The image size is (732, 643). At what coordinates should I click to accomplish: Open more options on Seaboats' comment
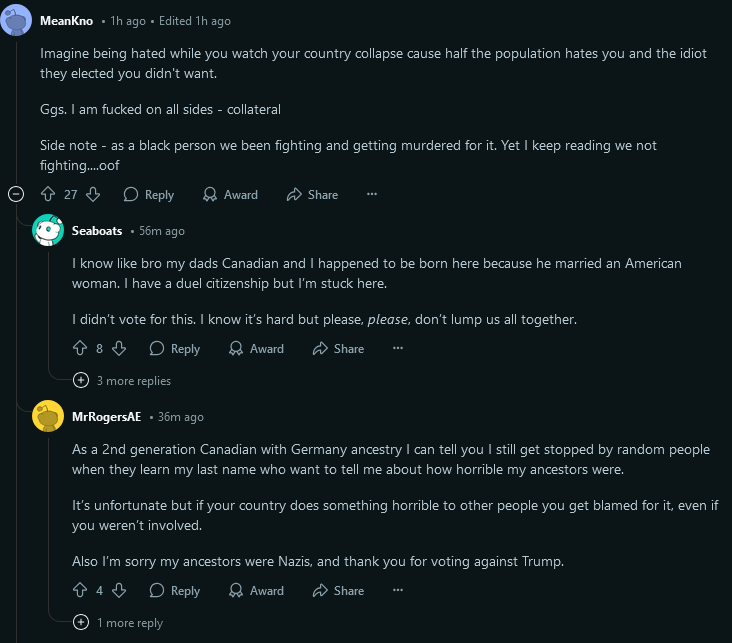(x=398, y=348)
